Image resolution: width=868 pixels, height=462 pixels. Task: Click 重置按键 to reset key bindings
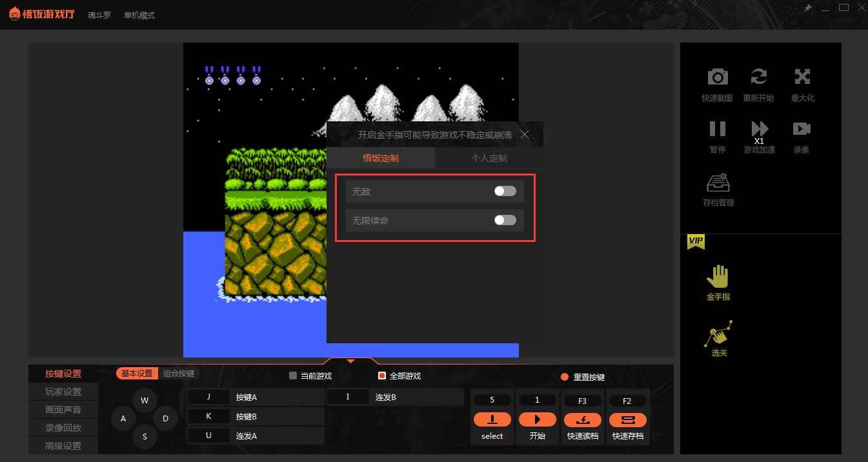(583, 377)
